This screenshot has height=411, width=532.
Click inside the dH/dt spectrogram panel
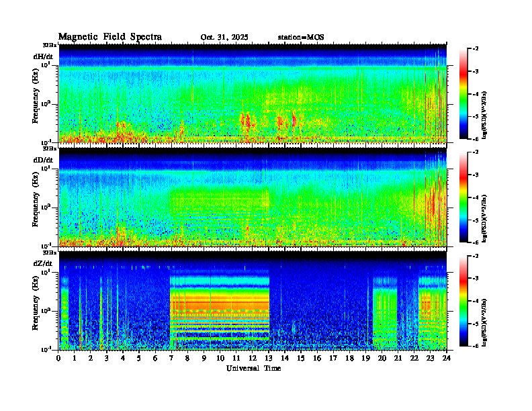[x=253, y=93]
